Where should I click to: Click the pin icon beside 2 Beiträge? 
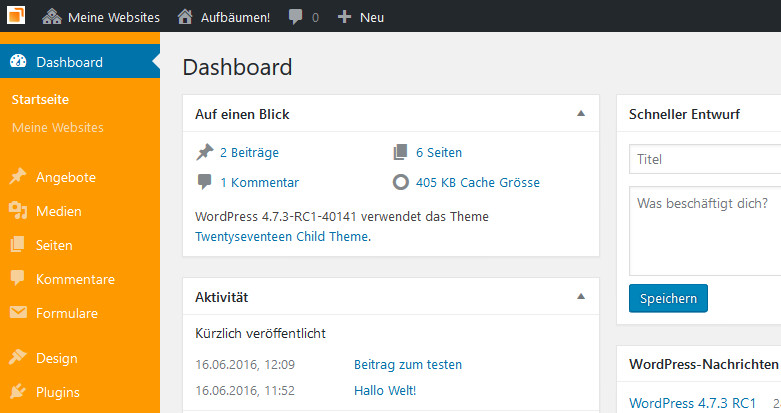pyautogui.click(x=205, y=152)
